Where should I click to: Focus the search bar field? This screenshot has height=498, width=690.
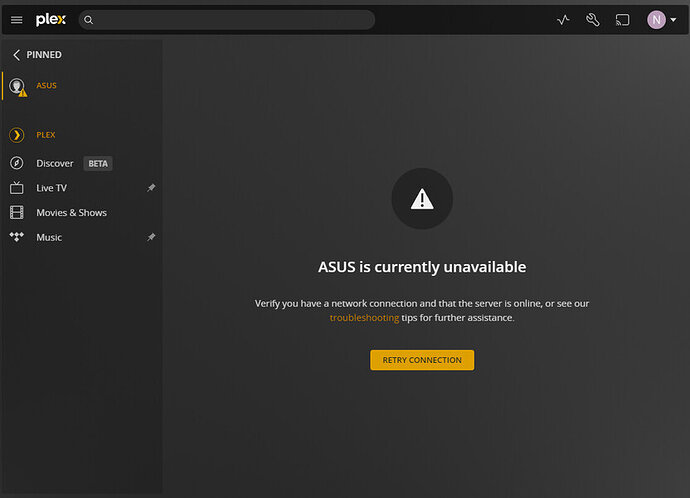click(x=227, y=20)
